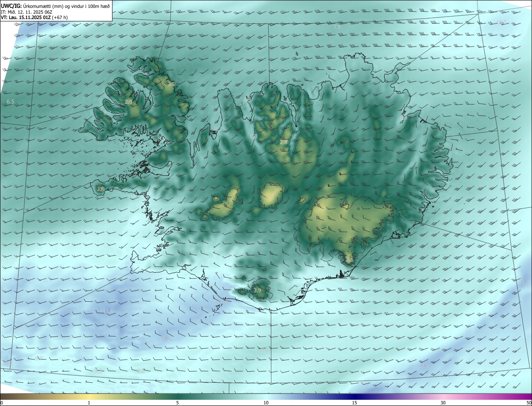Click the '2.8' value in north-central Iceland

tap(283, 142)
